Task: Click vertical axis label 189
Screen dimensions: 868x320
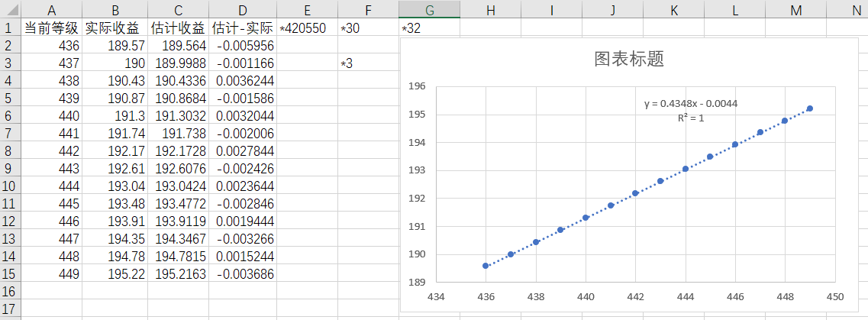Action: [x=416, y=283]
